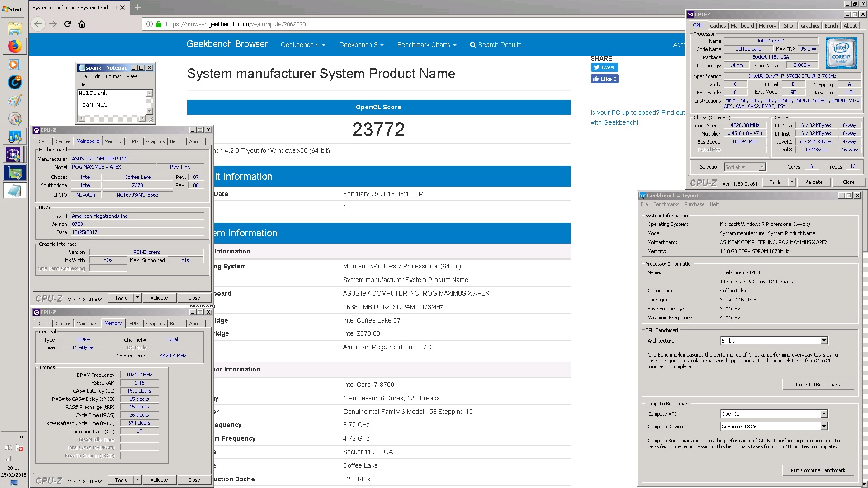Image resolution: width=868 pixels, height=488 pixels.
Task: Select Graphics tab in Mainboard CPU-Z window
Action: click(x=155, y=141)
